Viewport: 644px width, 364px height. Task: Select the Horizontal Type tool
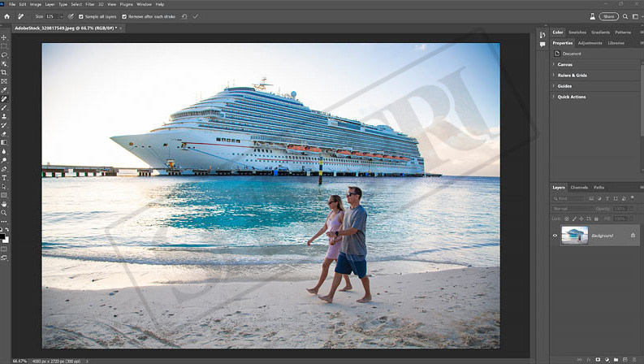4,177
